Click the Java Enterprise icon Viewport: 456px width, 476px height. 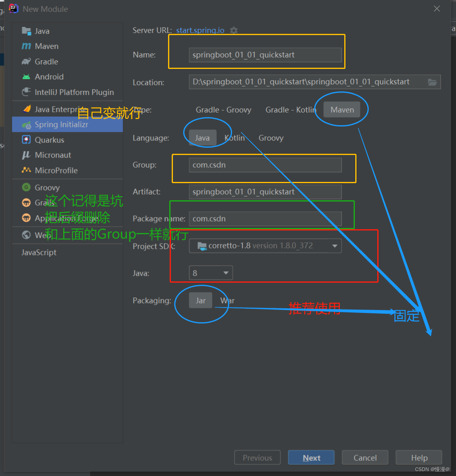27,109
